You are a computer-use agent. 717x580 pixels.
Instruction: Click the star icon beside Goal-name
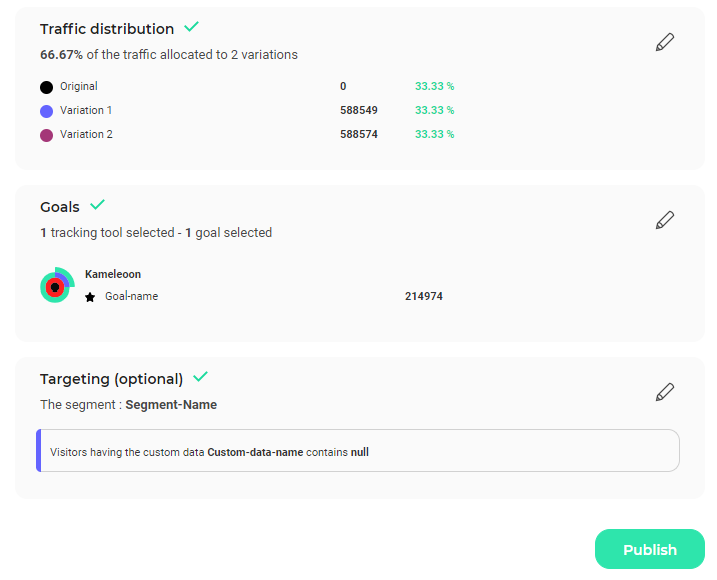click(x=90, y=297)
